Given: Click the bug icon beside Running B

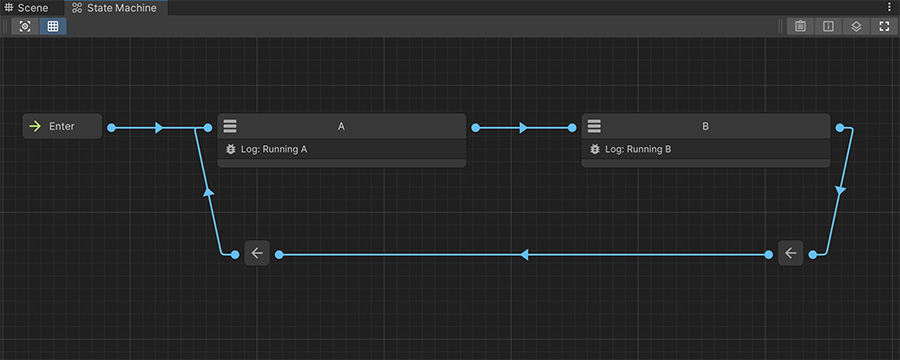Looking at the screenshot, I should 595,149.
